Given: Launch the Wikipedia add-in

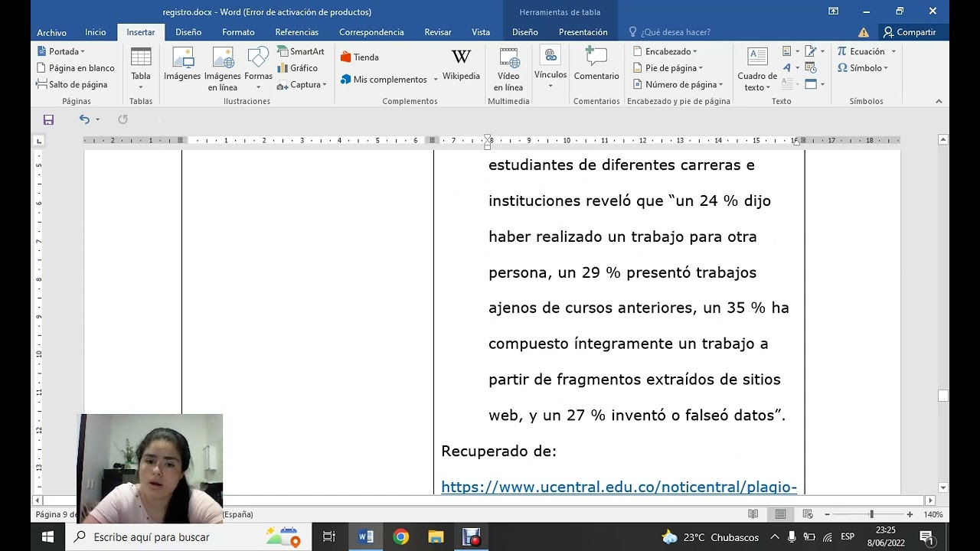Looking at the screenshot, I should point(461,65).
